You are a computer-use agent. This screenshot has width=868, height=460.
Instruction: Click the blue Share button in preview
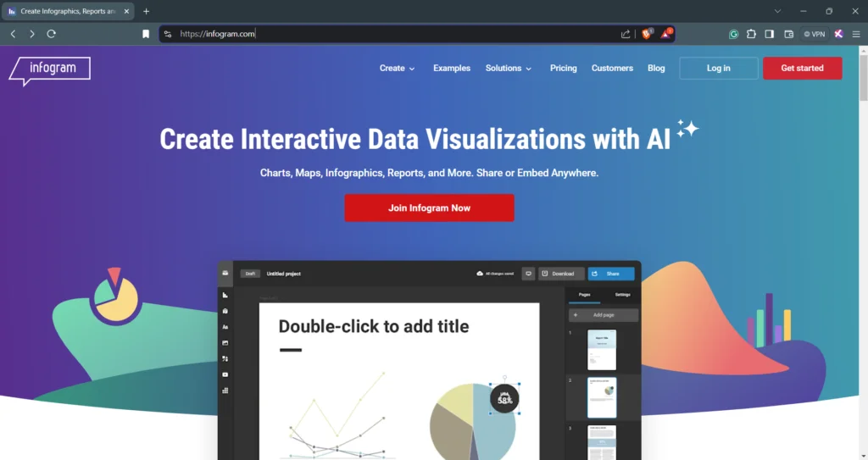[x=610, y=274]
